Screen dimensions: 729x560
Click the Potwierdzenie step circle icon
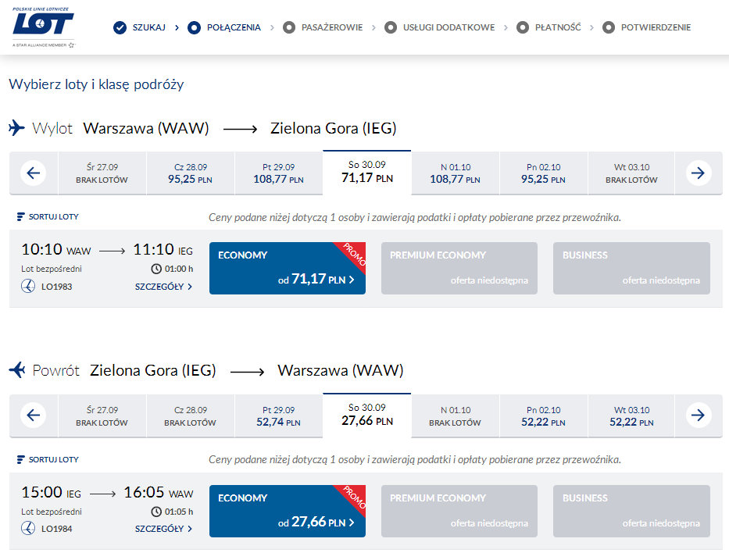click(609, 27)
